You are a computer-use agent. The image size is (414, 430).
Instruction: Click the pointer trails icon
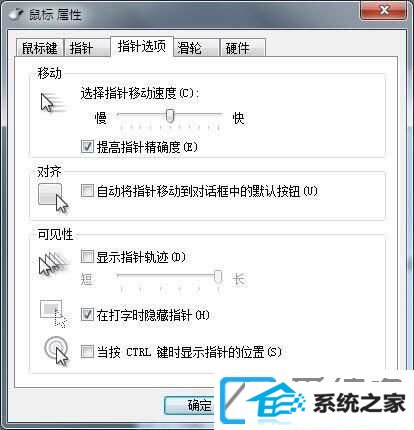(54, 263)
